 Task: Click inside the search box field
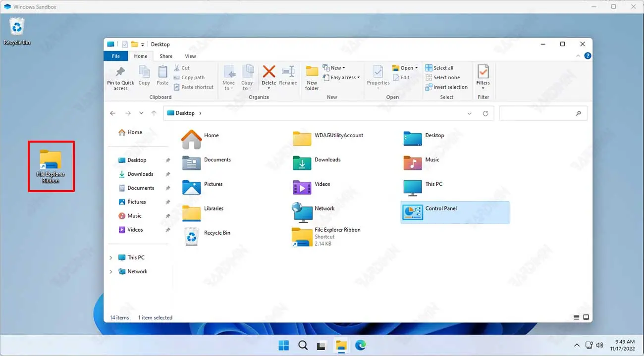(x=537, y=113)
